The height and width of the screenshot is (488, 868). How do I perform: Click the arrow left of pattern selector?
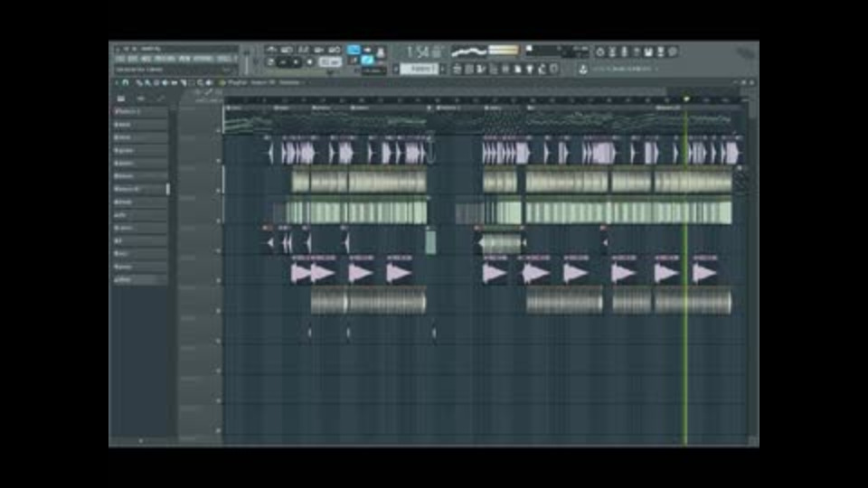pyautogui.click(x=396, y=70)
